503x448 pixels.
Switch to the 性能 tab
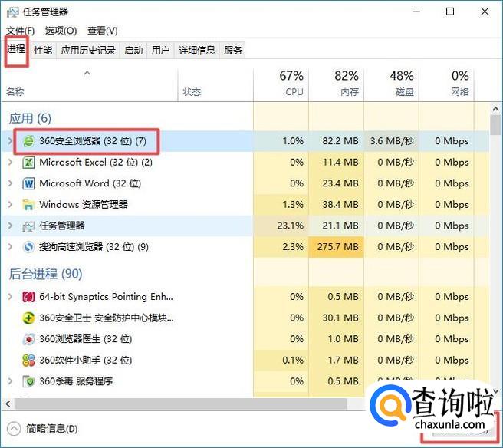click(43, 51)
